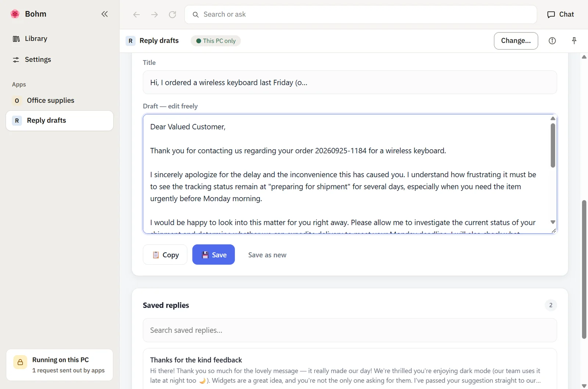Click the This PC only badge

216,41
